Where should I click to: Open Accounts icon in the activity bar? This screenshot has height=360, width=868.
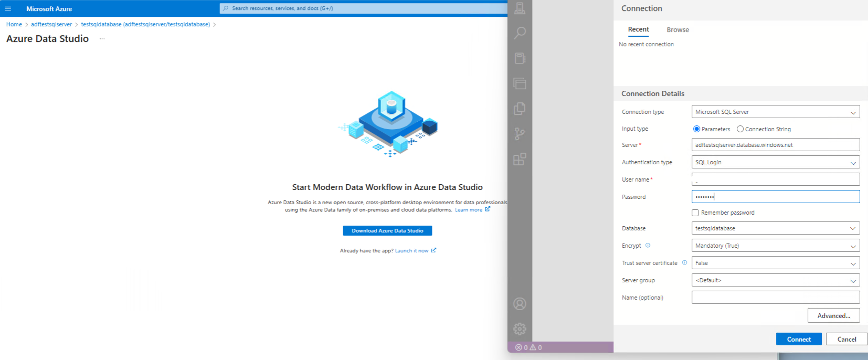(520, 304)
